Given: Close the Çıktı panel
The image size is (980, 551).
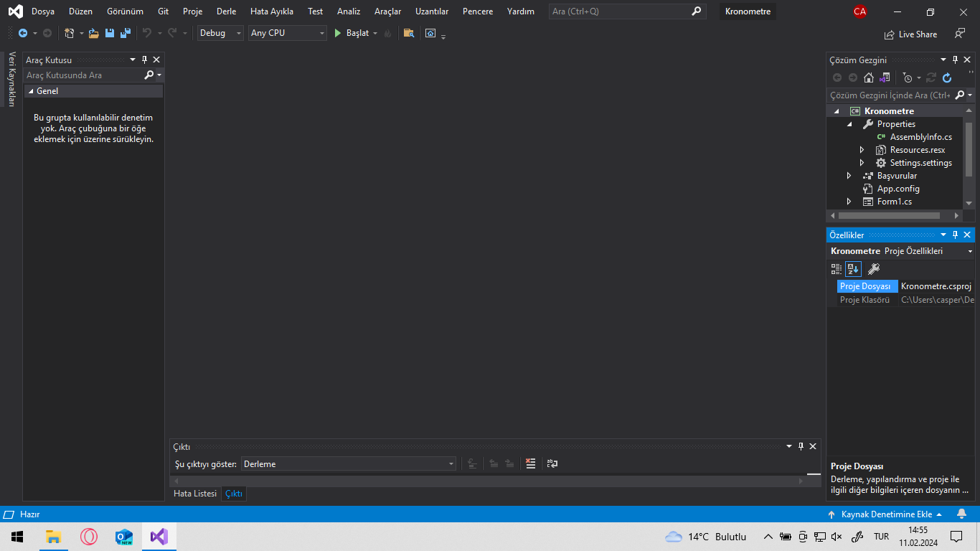Looking at the screenshot, I should point(813,446).
